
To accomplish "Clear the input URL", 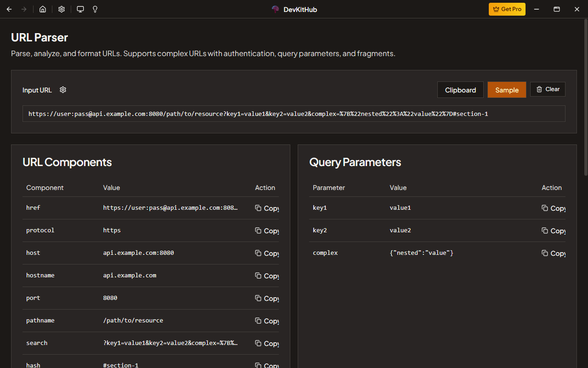I will pyautogui.click(x=548, y=89).
